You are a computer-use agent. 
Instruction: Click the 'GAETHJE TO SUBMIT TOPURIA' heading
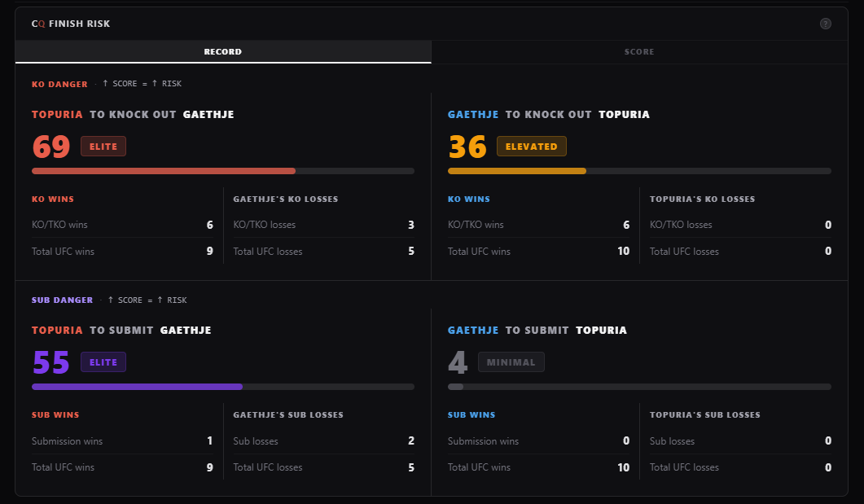tap(537, 331)
